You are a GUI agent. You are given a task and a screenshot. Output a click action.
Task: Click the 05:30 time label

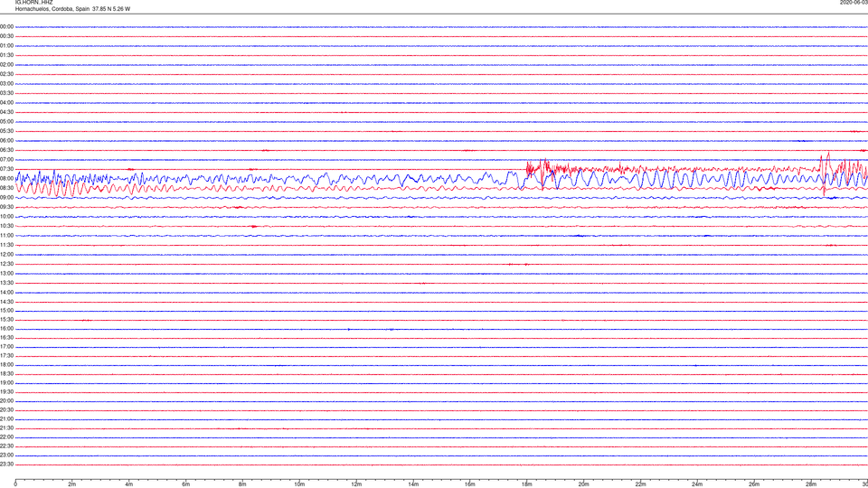[6, 131]
